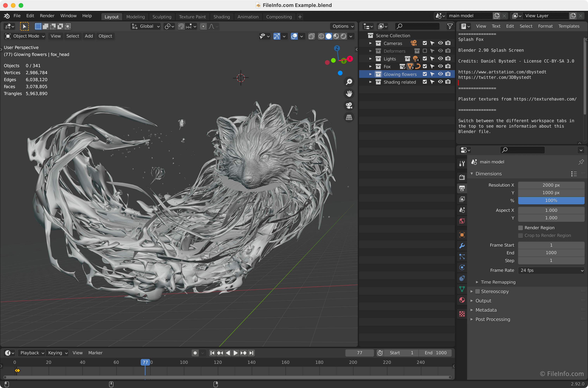Click on frame 77 in the timeline
The height and width of the screenshot is (388, 588).
click(x=145, y=362)
